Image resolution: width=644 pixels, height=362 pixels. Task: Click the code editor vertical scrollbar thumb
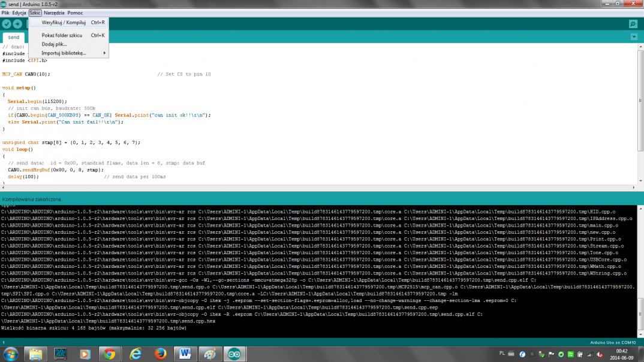640,101
